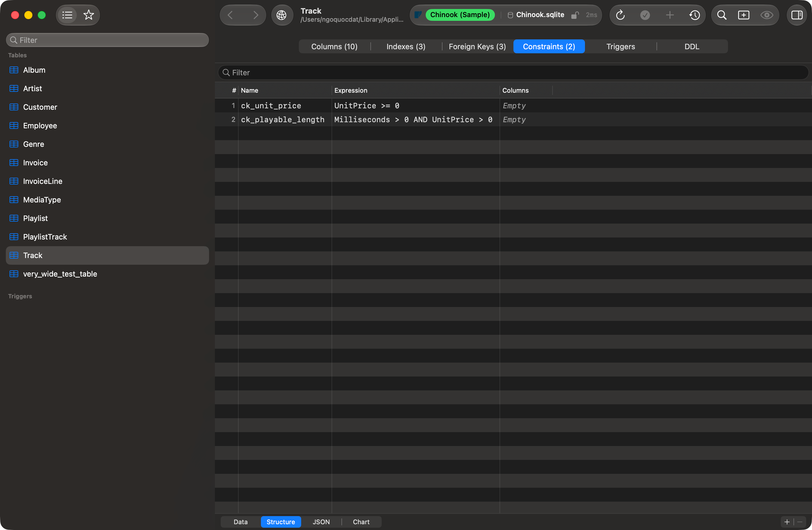The width and height of the screenshot is (812, 530).
Task: Click the Artist table icon
Action: click(x=14, y=88)
